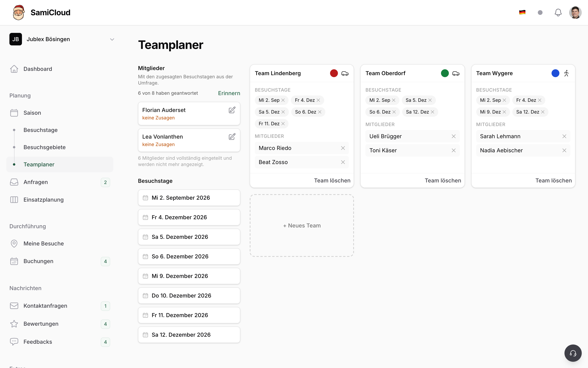Screen dimensions: 588x368
Task: Click the car icon on Team Oberdorf
Action: click(456, 73)
